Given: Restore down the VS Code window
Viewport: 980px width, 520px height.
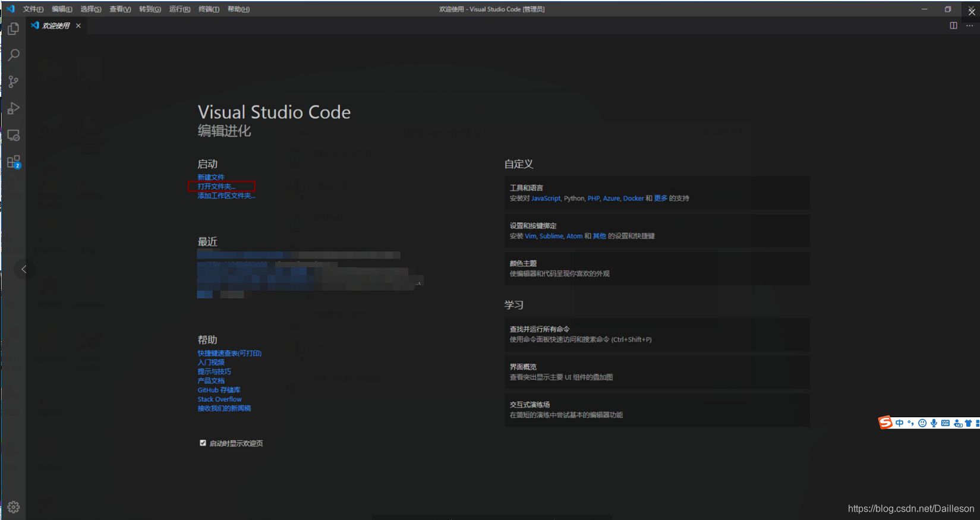Looking at the screenshot, I should pyautogui.click(x=948, y=9).
